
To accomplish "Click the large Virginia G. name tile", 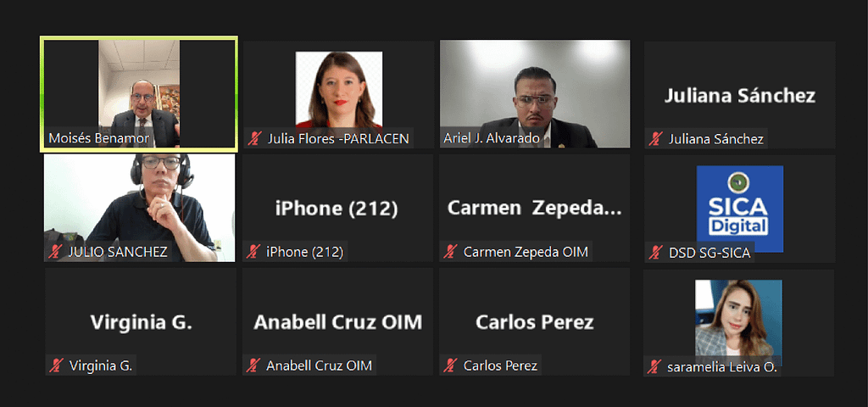I will click(x=141, y=321).
